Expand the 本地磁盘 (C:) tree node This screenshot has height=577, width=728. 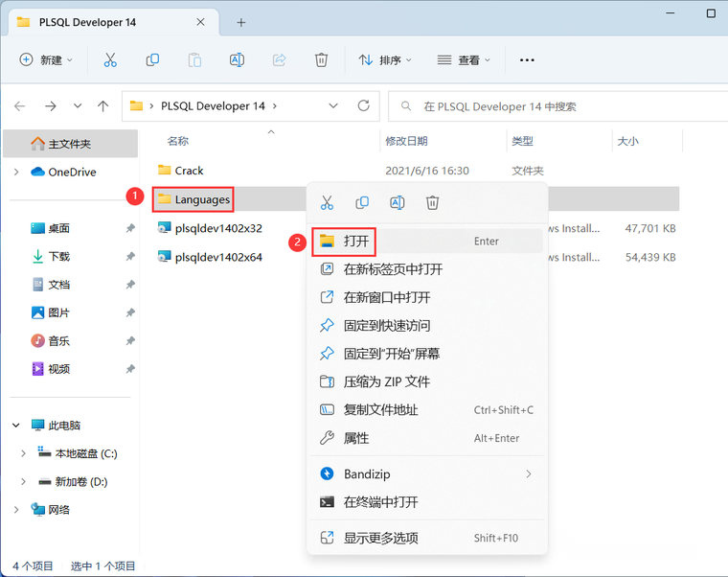pos(23,453)
